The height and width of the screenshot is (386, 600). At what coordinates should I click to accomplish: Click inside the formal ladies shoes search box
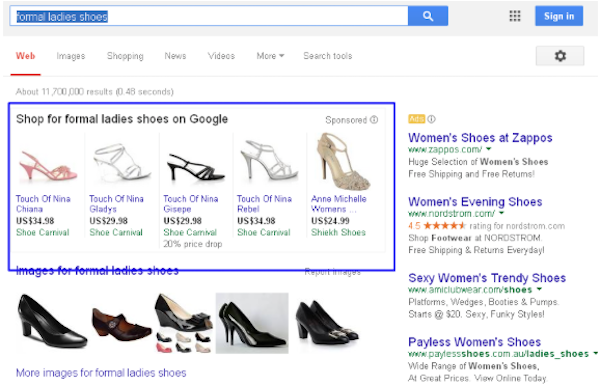(x=209, y=16)
